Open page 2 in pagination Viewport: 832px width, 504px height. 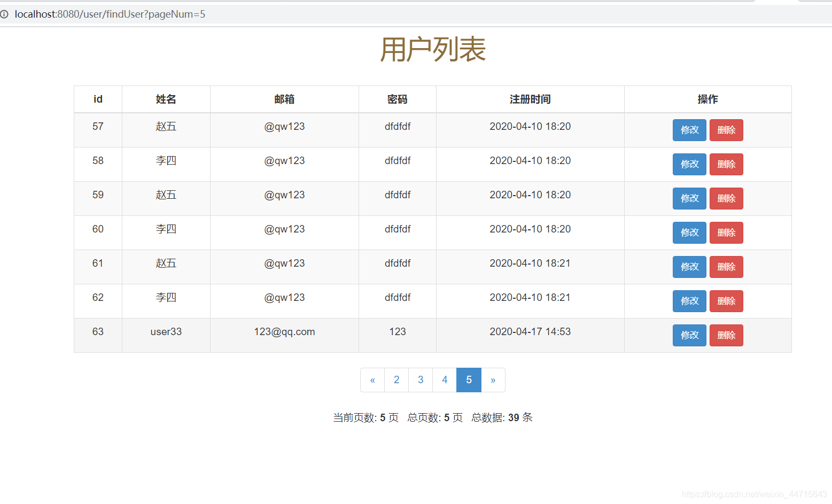(x=396, y=380)
